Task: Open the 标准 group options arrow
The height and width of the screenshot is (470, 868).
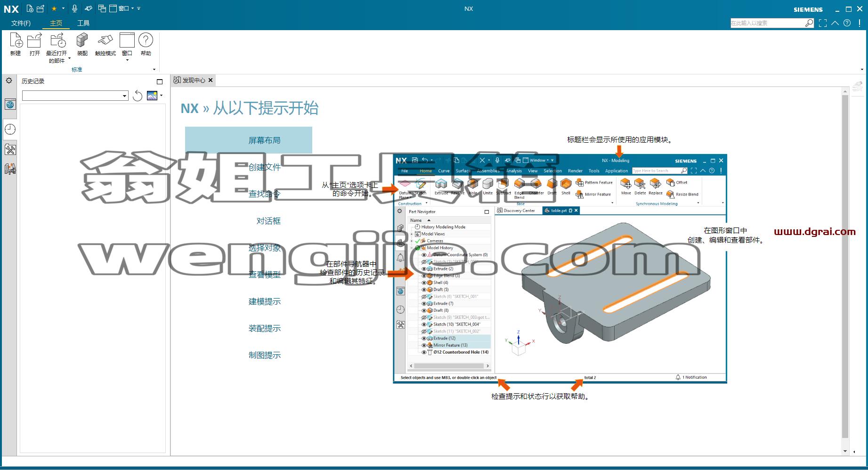Action: (154, 70)
